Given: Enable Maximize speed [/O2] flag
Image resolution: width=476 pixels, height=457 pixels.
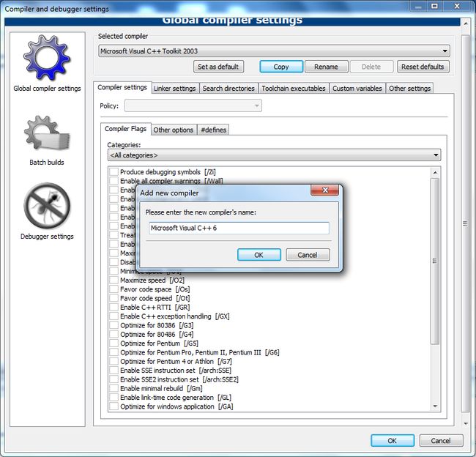Looking at the screenshot, I should pyautogui.click(x=114, y=280).
